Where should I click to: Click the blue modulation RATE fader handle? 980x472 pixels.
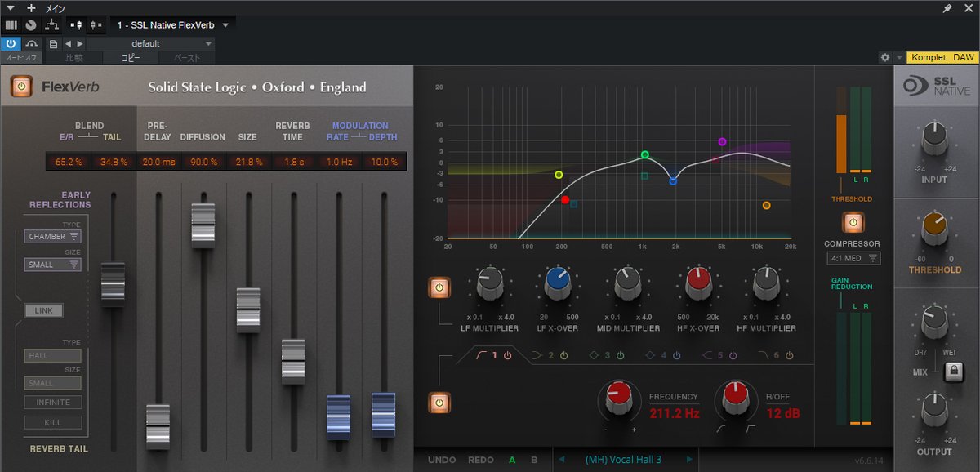(338, 417)
